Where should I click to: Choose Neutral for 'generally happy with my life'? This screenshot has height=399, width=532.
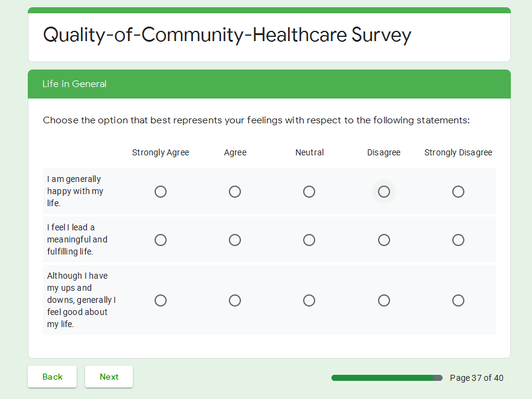tap(309, 192)
